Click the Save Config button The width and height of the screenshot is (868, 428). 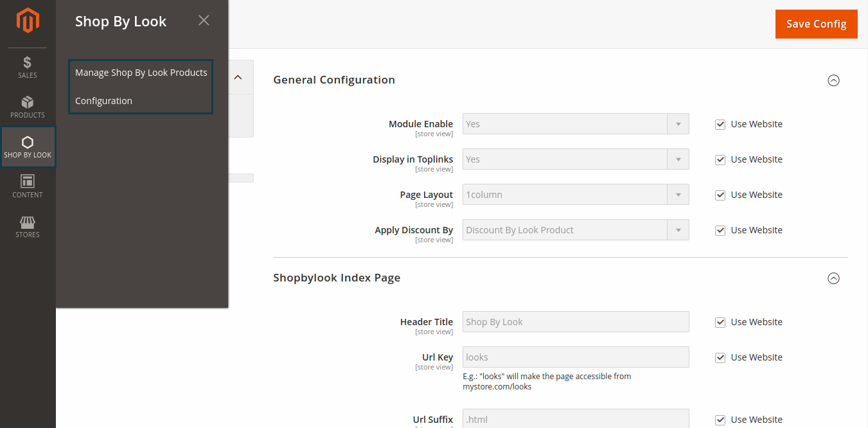pos(816,24)
